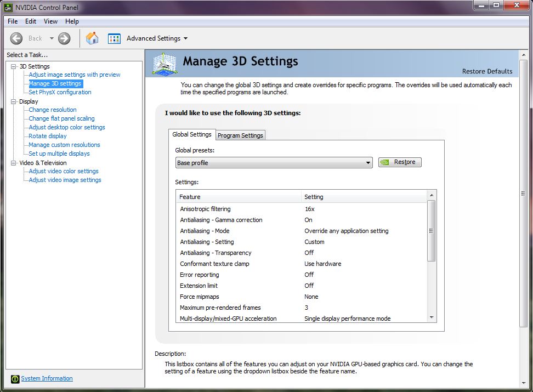
Task: Click the NVIDIA logo on Restore button
Action: click(385, 162)
